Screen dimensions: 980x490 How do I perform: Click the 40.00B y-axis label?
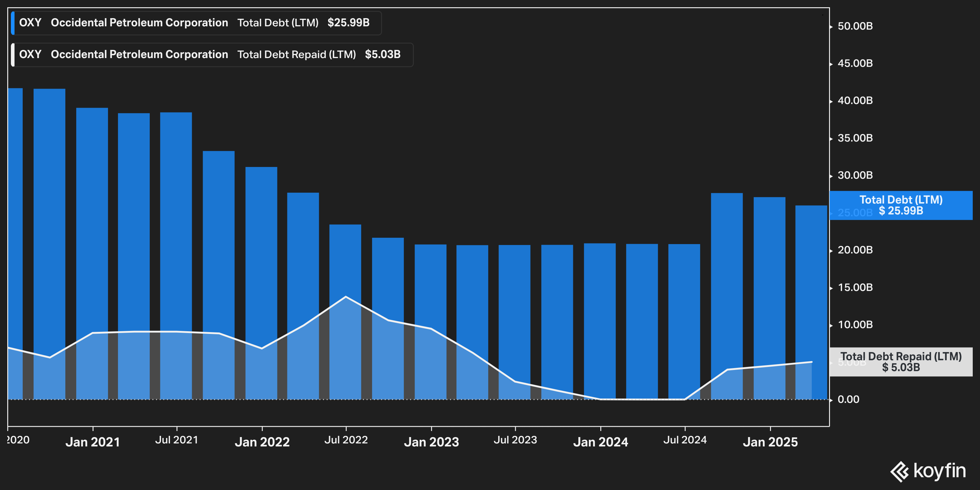[x=855, y=101]
